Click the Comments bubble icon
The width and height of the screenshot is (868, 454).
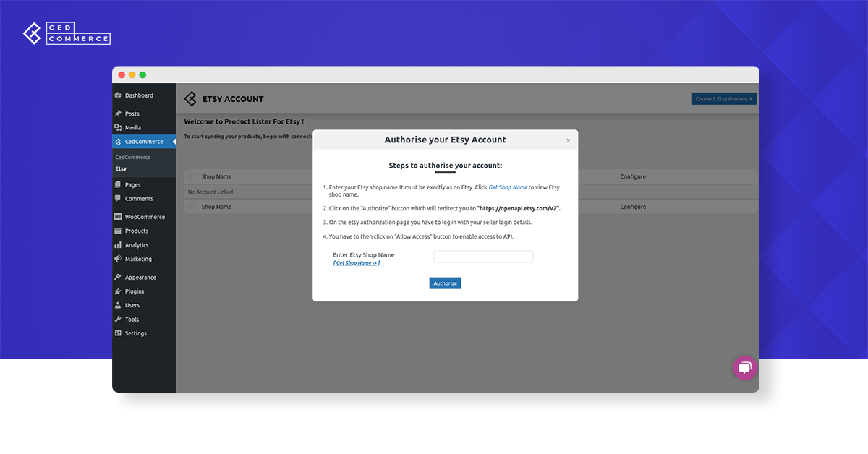118,199
